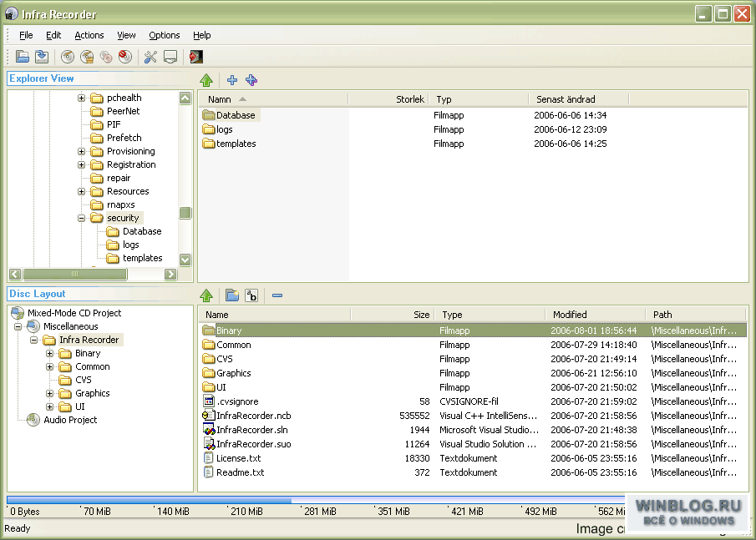This screenshot has height=540, width=756.
Task: Click the .cvsignore file icon
Action: click(x=209, y=401)
